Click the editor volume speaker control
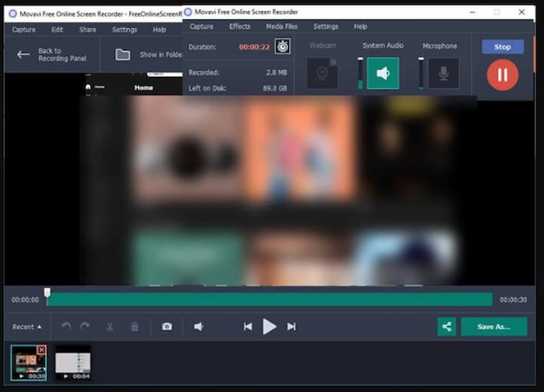544x392 pixels. [199, 327]
